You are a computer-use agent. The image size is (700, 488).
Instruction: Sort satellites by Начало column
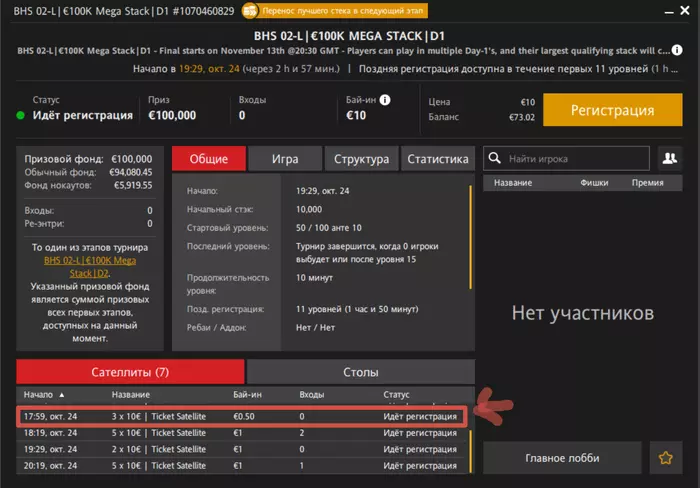coord(44,395)
